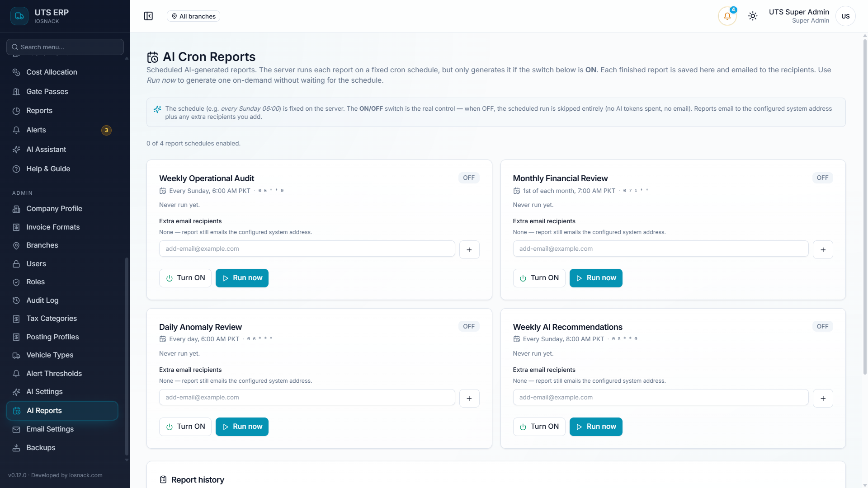Click the Users lock icon
This screenshot has height=488, width=868.
click(x=16, y=264)
